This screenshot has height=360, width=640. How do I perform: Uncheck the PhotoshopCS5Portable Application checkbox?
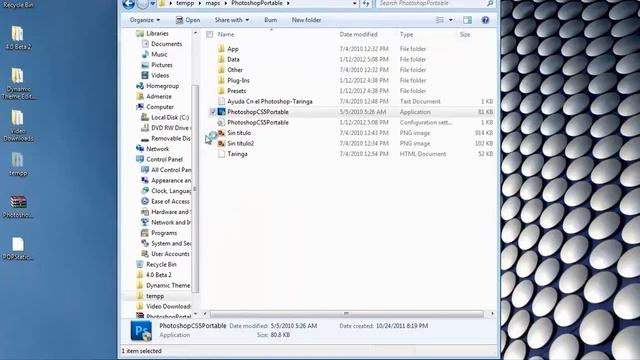pos(212,112)
